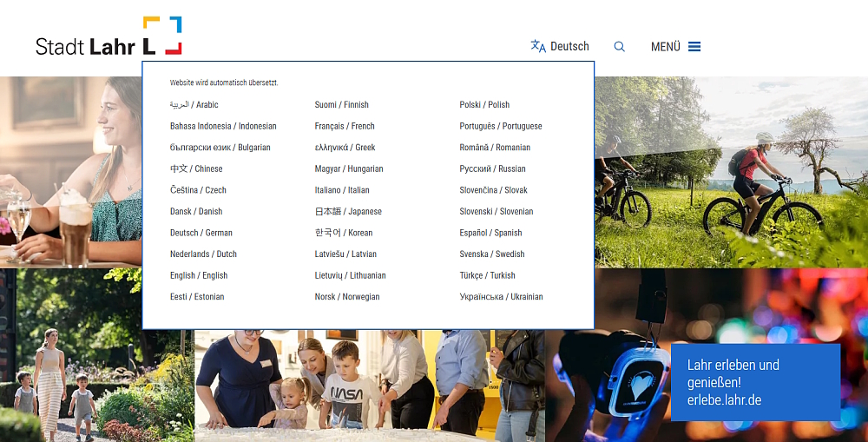The width and height of the screenshot is (868, 442).
Task: Choose Polski / Polish language
Action: tap(484, 105)
